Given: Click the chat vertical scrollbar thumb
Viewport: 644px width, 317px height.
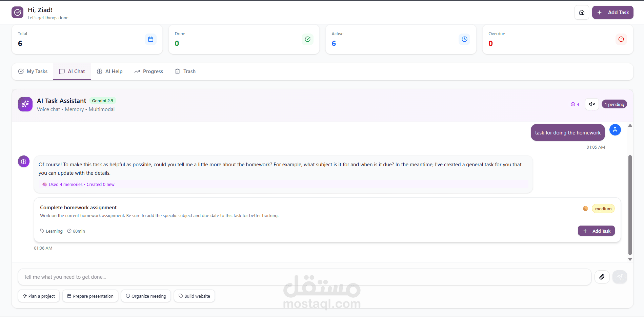Looking at the screenshot, I should coord(630,205).
